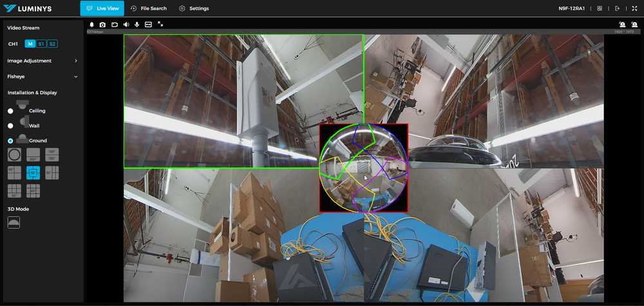644x306 pixels.
Task: Click the log out icon in header
Action: pyautogui.click(x=617, y=8)
